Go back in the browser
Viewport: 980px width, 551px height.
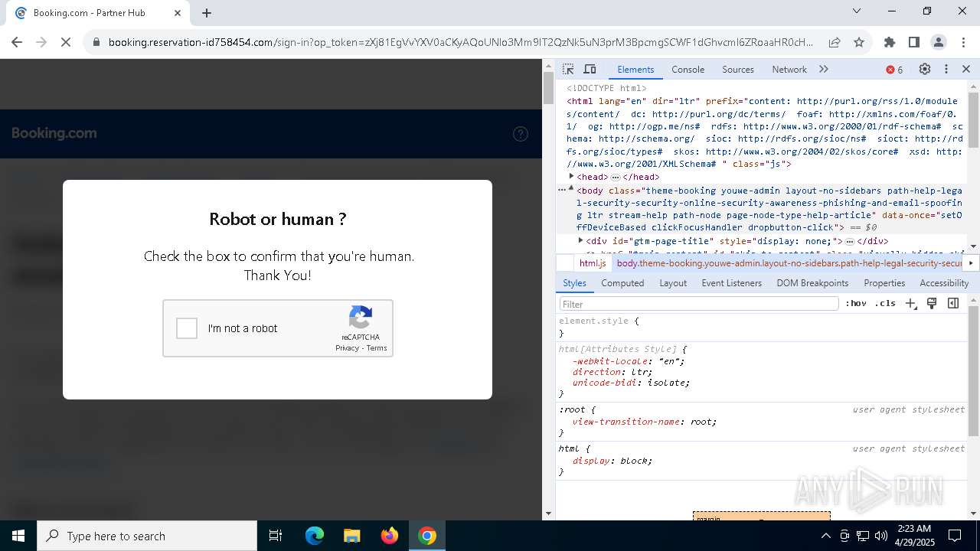[17, 42]
